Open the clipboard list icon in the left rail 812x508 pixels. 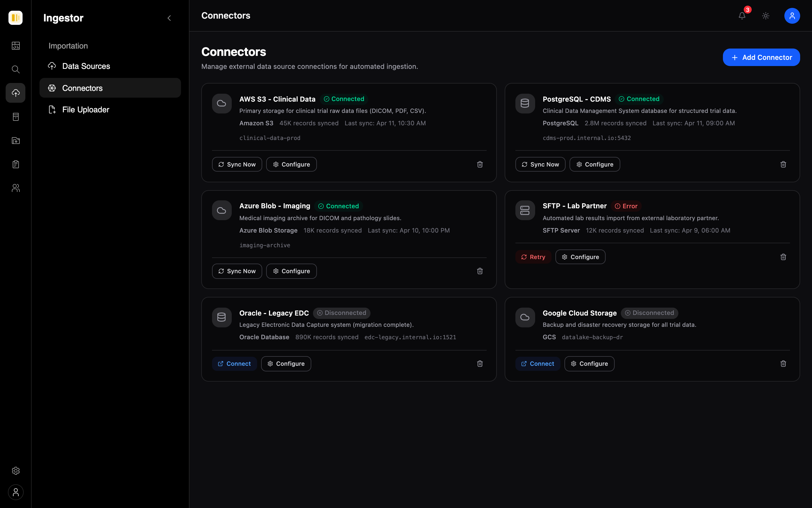16,164
